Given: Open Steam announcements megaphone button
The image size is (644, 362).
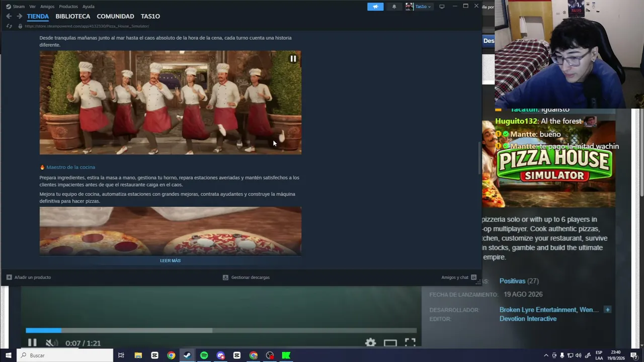Looking at the screenshot, I should point(375,7).
